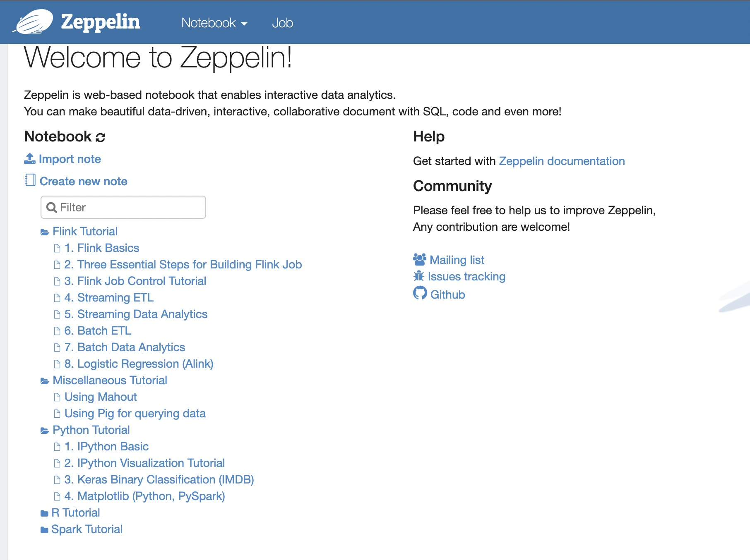Click the Import note upload icon
750x560 pixels.
point(30,158)
